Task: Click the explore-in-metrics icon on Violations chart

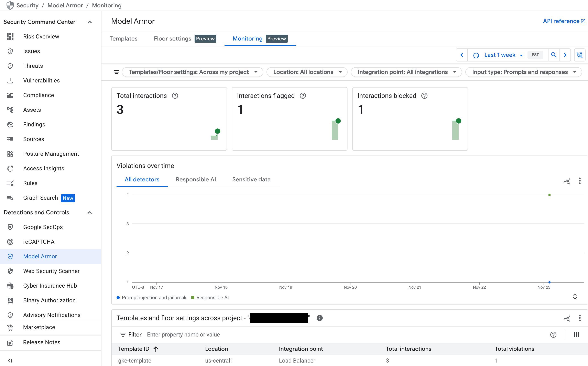Action: point(567,181)
